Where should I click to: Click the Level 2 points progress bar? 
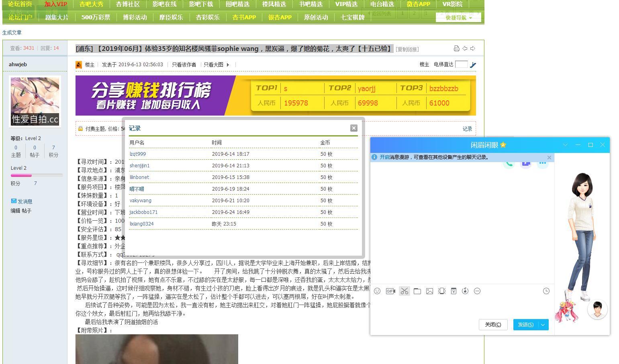pyautogui.click(x=37, y=175)
